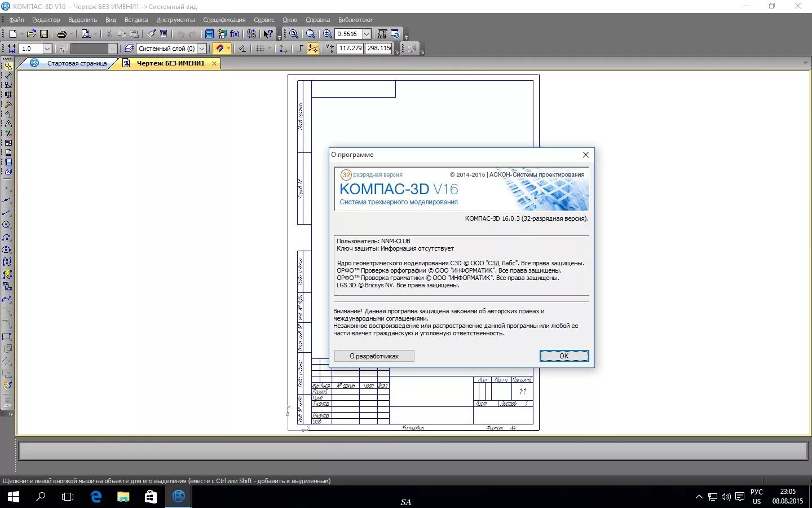
Task: Save the drawing with diskette icon
Action: (44, 34)
